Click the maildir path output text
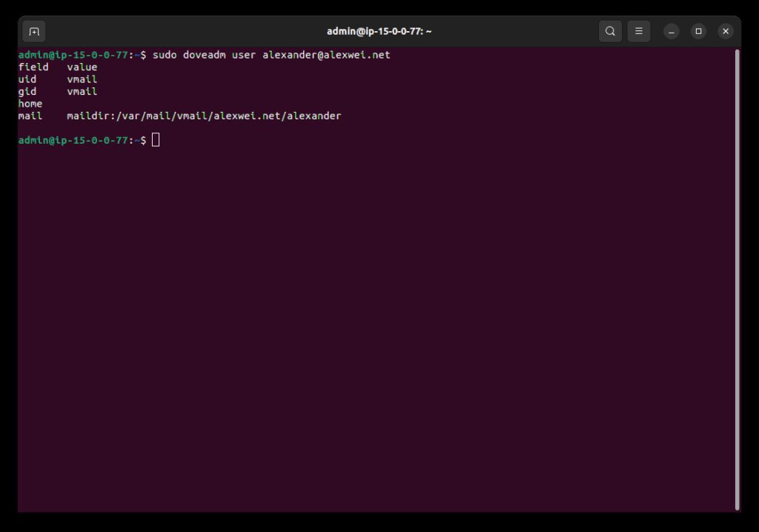The height and width of the screenshot is (532, 759). coord(204,116)
